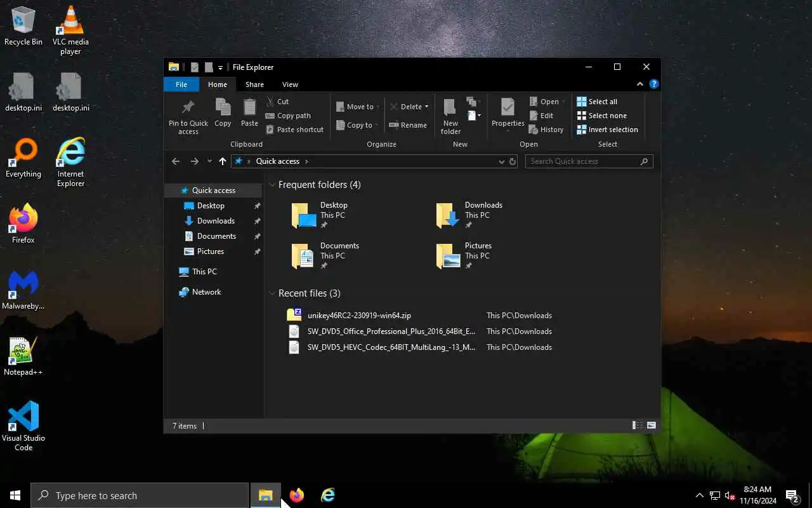The image size is (812, 508).
Task: Click the Cut command
Action: click(277, 102)
